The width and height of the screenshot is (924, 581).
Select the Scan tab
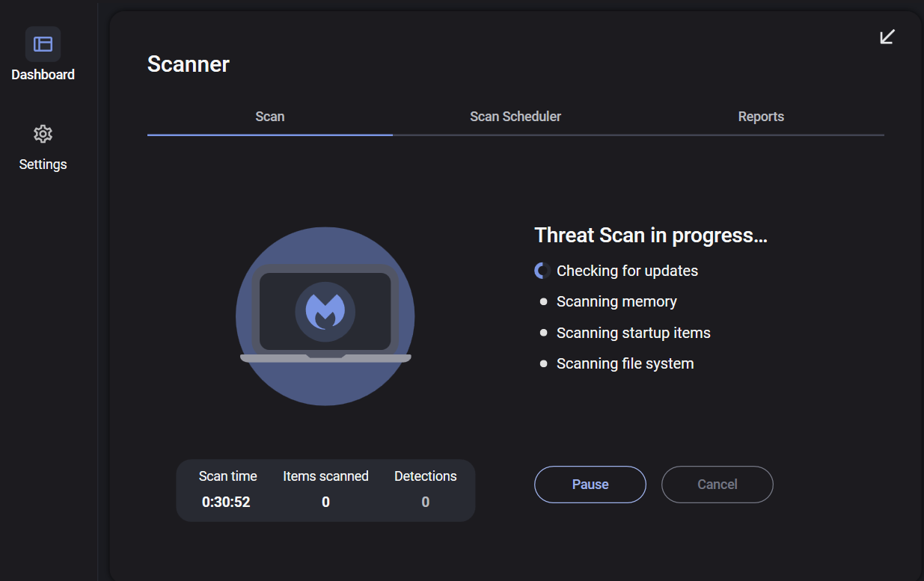click(x=270, y=117)
